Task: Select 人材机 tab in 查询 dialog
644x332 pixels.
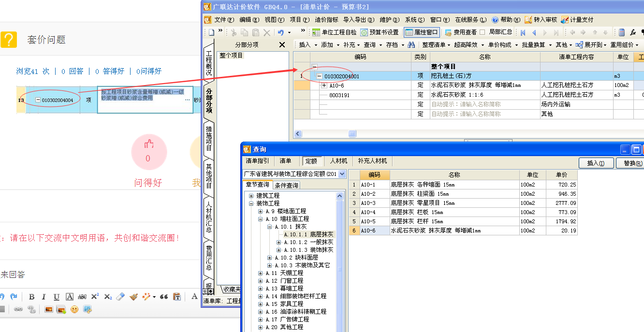Action: click(x=338, y=161)
